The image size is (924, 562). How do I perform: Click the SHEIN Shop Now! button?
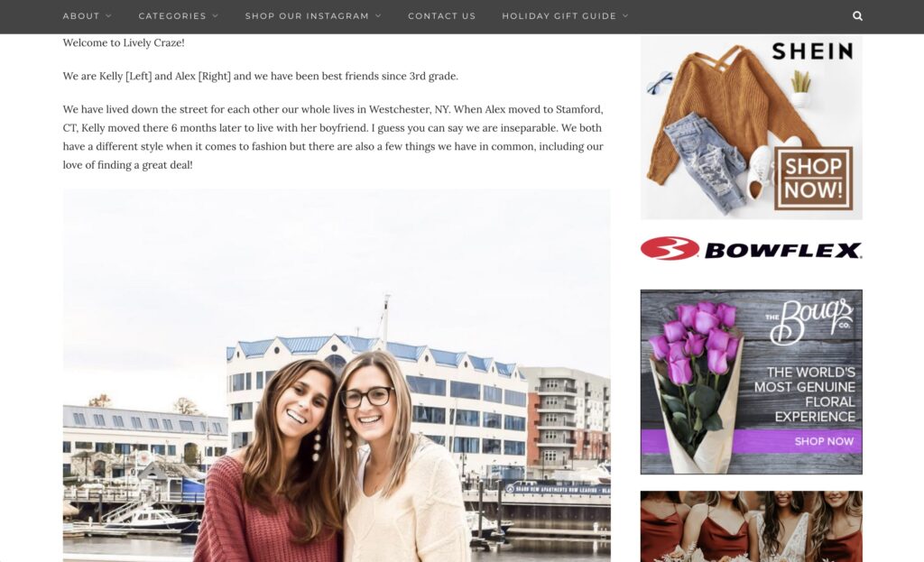point(813,178)
